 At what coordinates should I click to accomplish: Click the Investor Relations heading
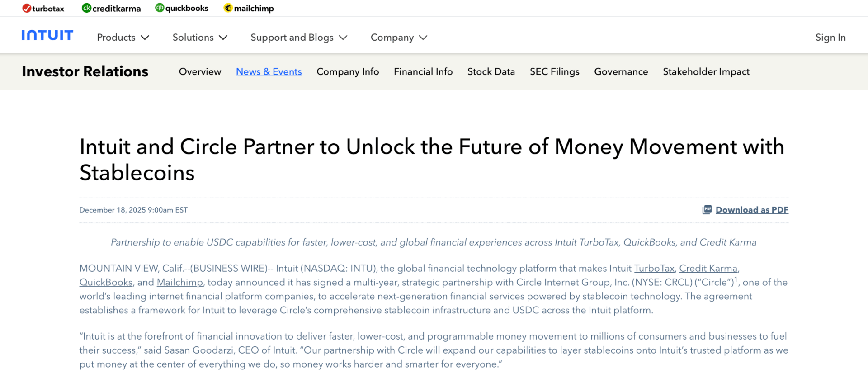85,71
